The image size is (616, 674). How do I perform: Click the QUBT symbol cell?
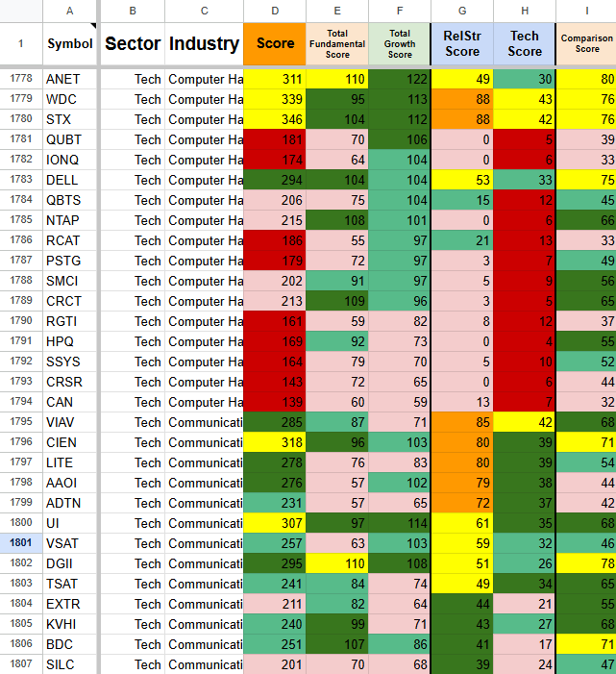[69, 139]
